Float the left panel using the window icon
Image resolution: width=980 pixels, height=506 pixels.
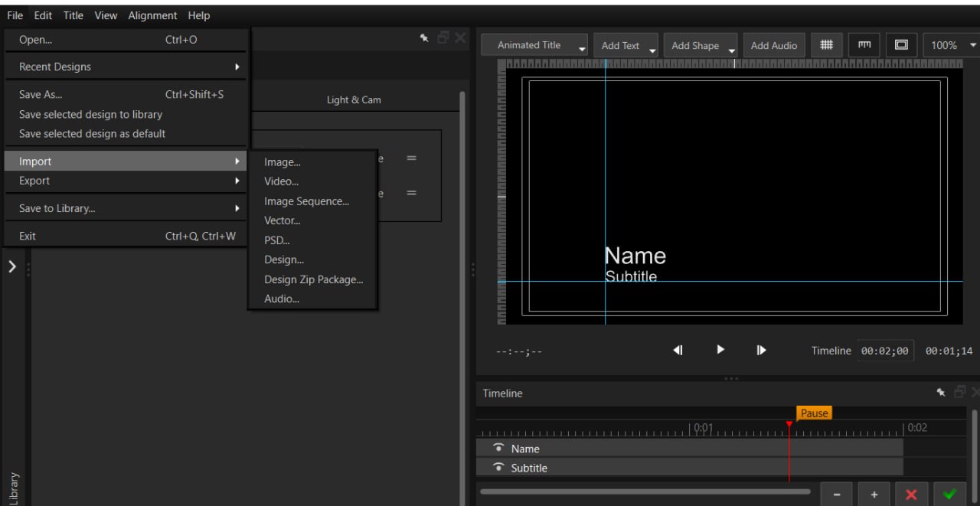coord(443,38)
